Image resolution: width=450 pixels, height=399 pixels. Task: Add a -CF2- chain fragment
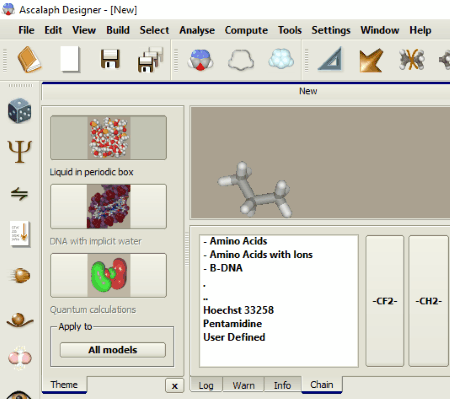[x=385, y=301]
